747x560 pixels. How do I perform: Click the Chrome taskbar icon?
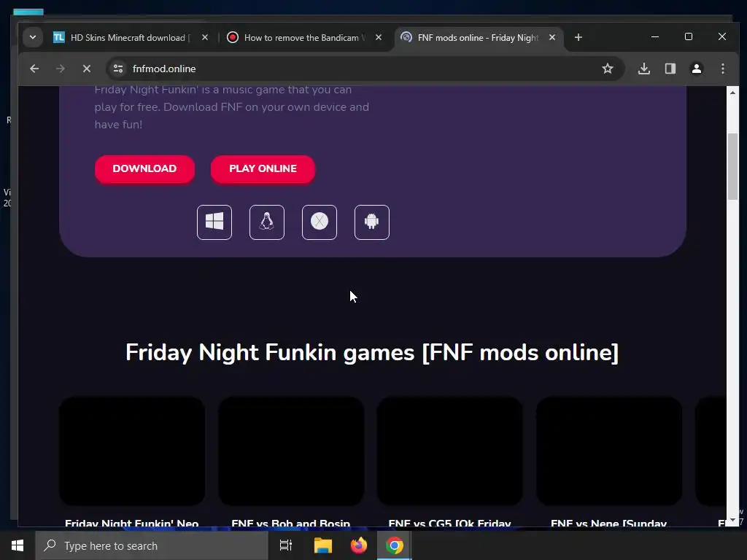(395, 545)
